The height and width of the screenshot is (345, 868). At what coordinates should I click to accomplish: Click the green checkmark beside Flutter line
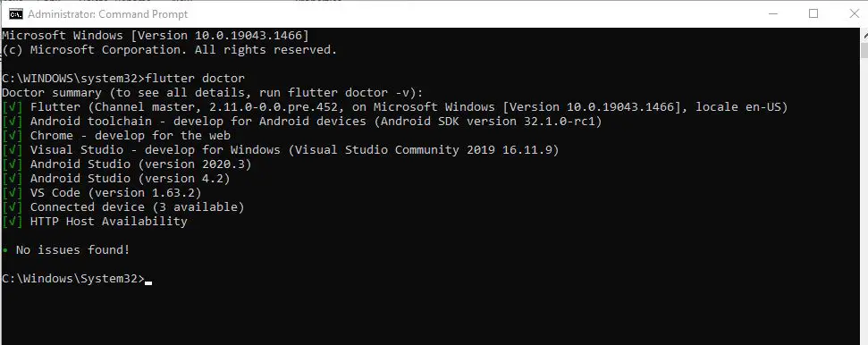coord(13,107)
